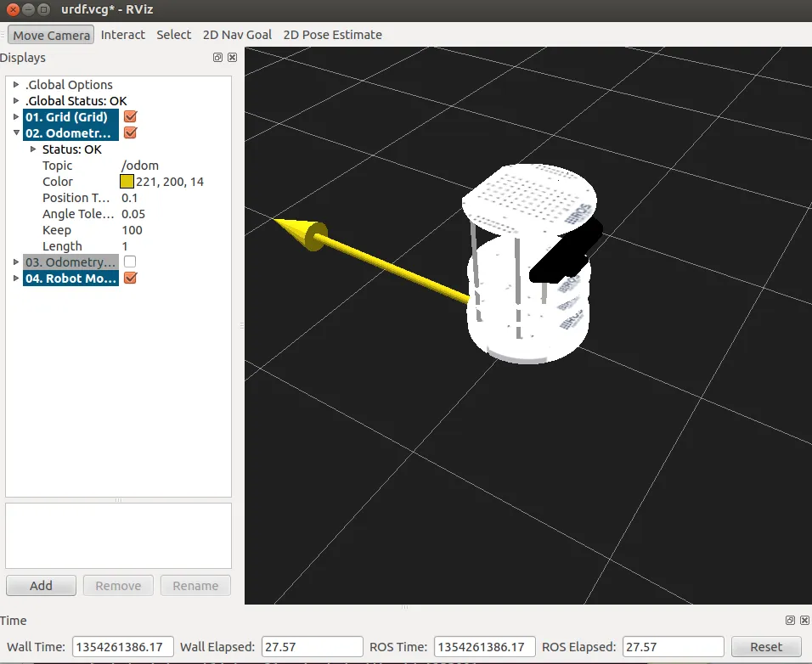Pick the 2D Pose Estimate tool
Image resolution: width=812 pixels, height=664 pixels.
pos(332,35)
